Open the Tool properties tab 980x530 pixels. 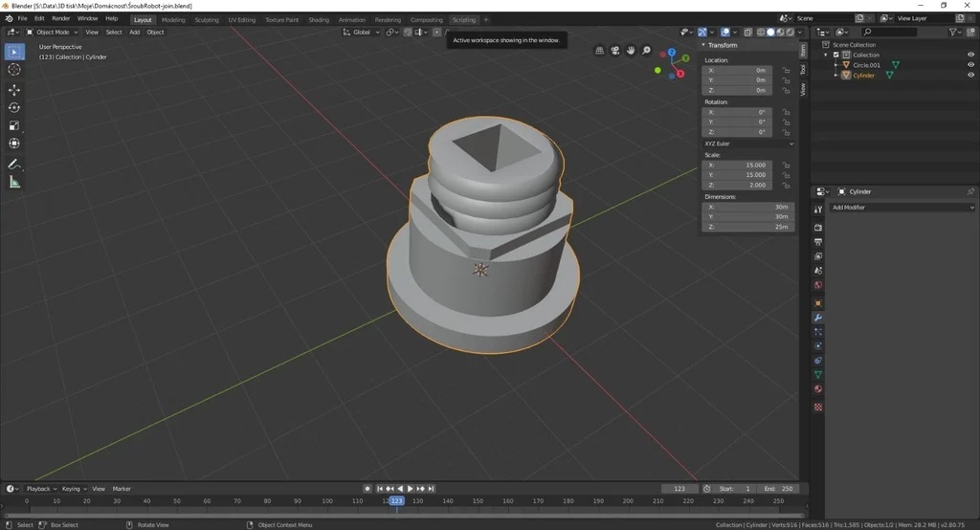point(818,210)
